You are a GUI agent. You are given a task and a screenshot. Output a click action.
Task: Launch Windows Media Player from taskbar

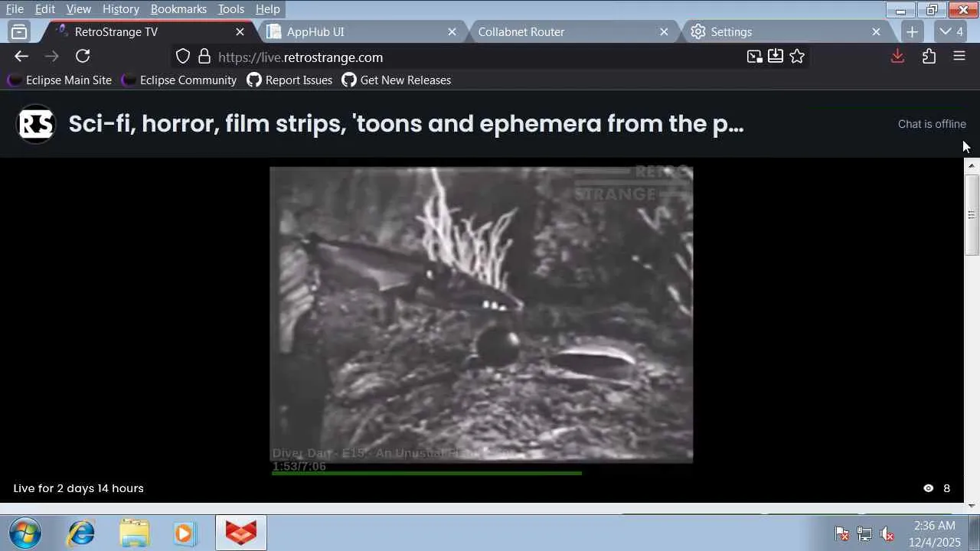184,533
